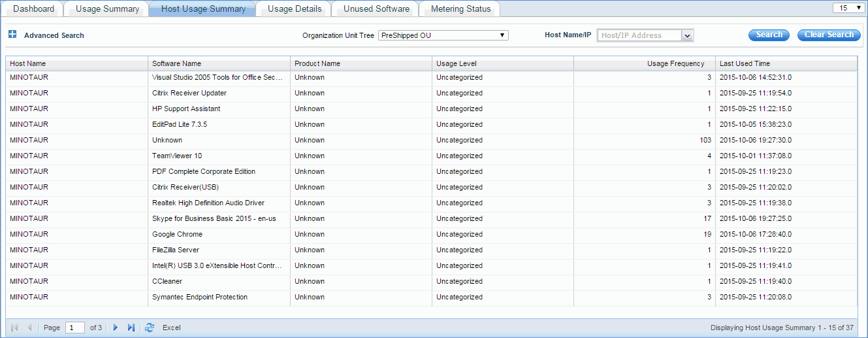868x338 pixels.
Task: Click the Clear Search button
Action: click(829, 35)
